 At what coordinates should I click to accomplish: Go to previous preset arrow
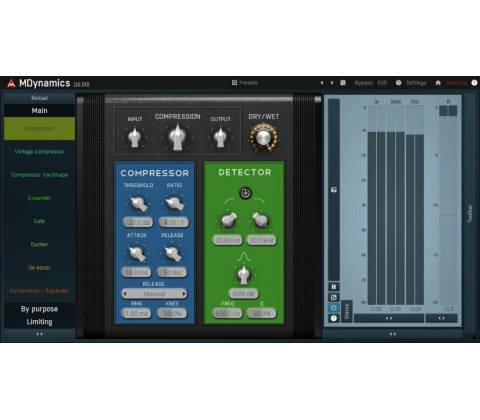click(322, 83)
